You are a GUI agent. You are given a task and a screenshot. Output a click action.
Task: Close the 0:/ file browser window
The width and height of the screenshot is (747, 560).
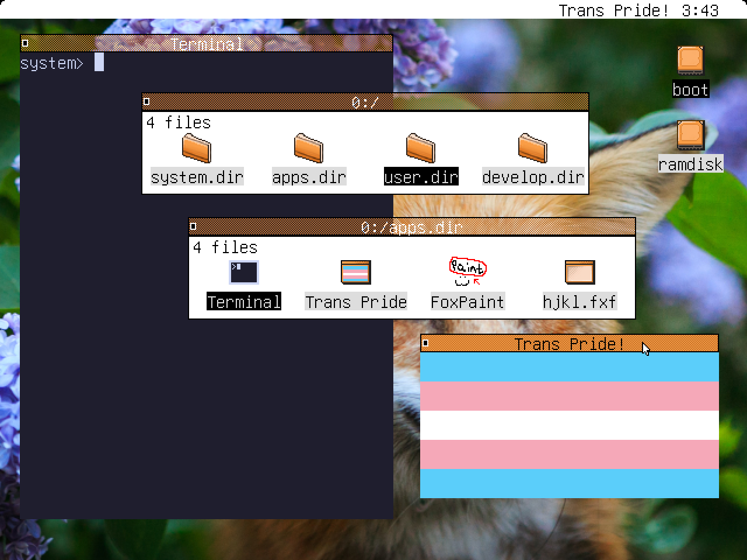click(146, 102)
